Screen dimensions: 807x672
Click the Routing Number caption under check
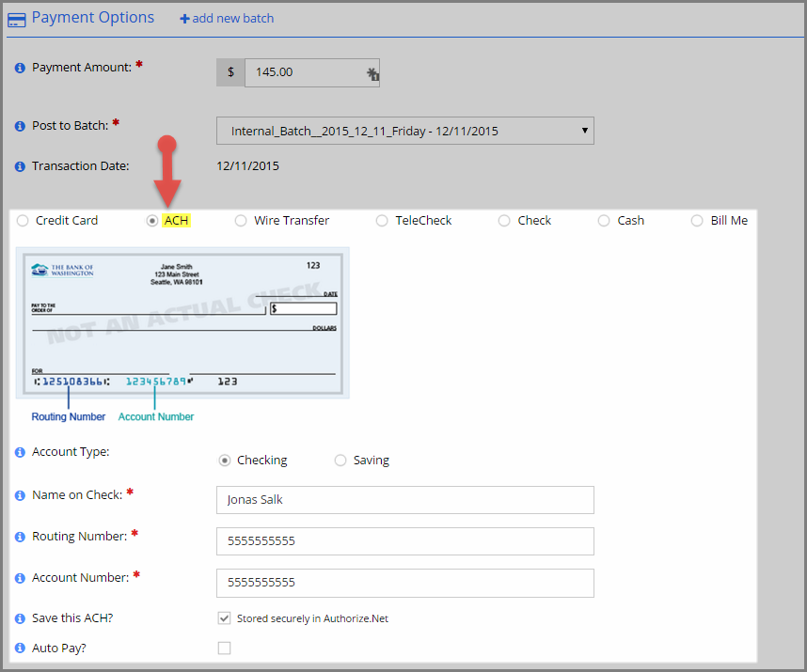pyautogui.click(x=69, y=417)
